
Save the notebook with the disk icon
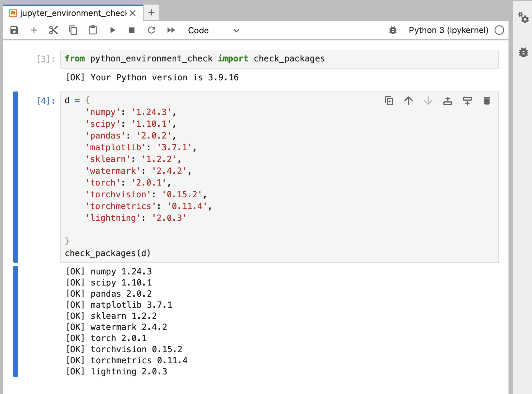(14, 30)
